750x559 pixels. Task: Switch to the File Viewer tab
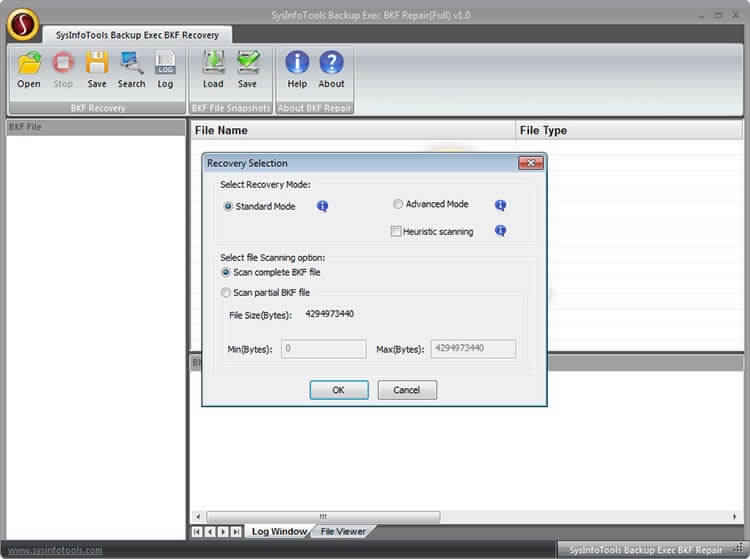coord(342,531)
